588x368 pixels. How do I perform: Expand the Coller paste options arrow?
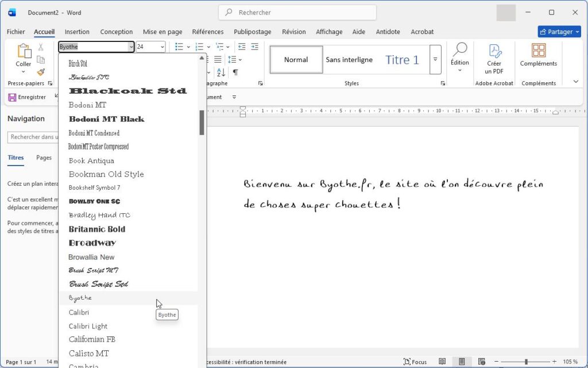pyautogui.click(x=23, y=72)
